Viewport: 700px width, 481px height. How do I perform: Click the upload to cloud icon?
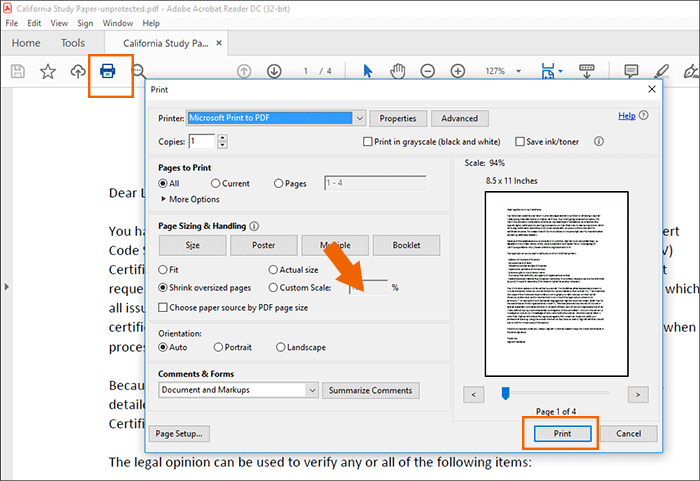pos(78,71)
